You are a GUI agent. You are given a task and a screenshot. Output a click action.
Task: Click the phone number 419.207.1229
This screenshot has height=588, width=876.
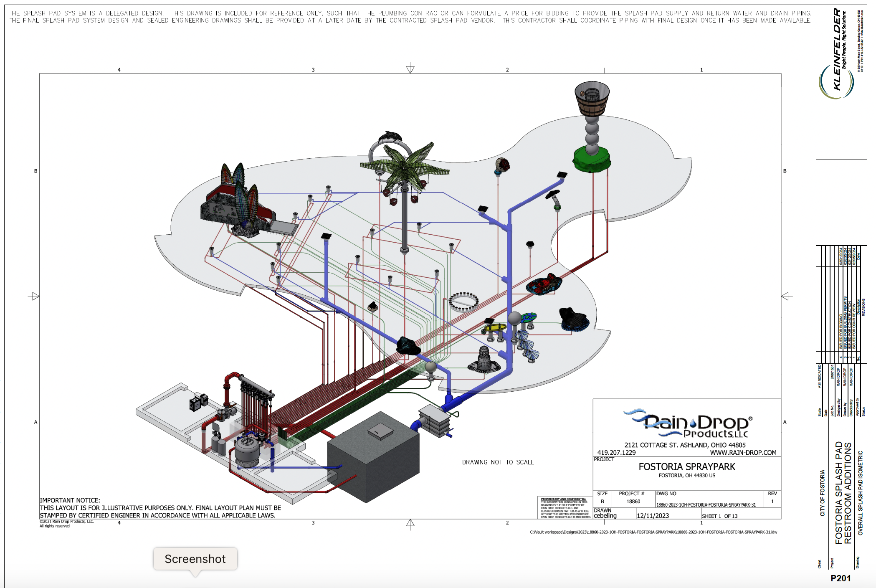click(x=616, y=453)
